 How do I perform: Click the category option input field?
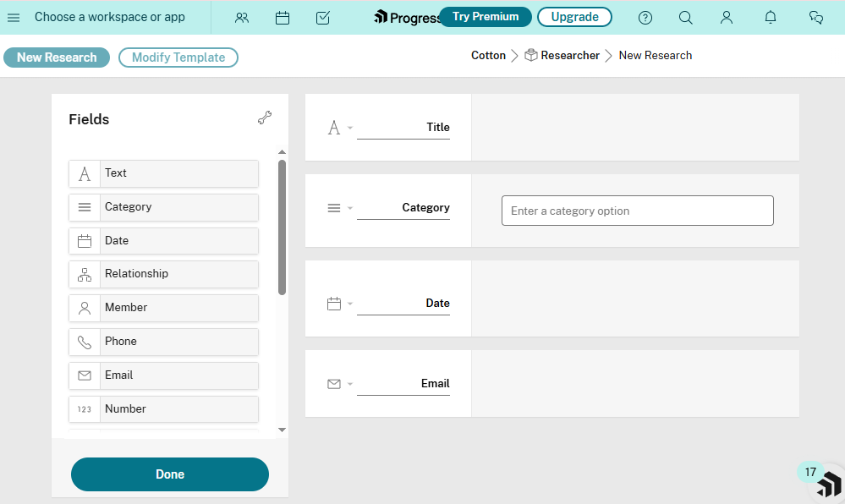click(637, 211)
